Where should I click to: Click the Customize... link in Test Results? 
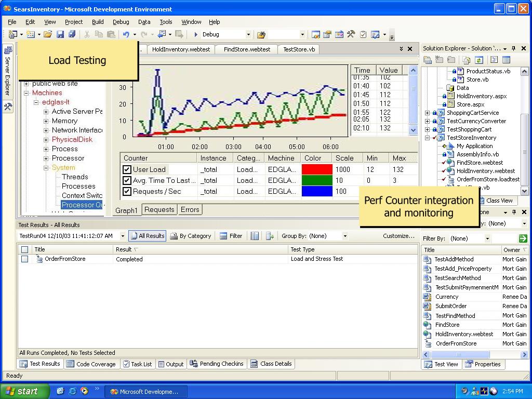[x=398, y=236]
